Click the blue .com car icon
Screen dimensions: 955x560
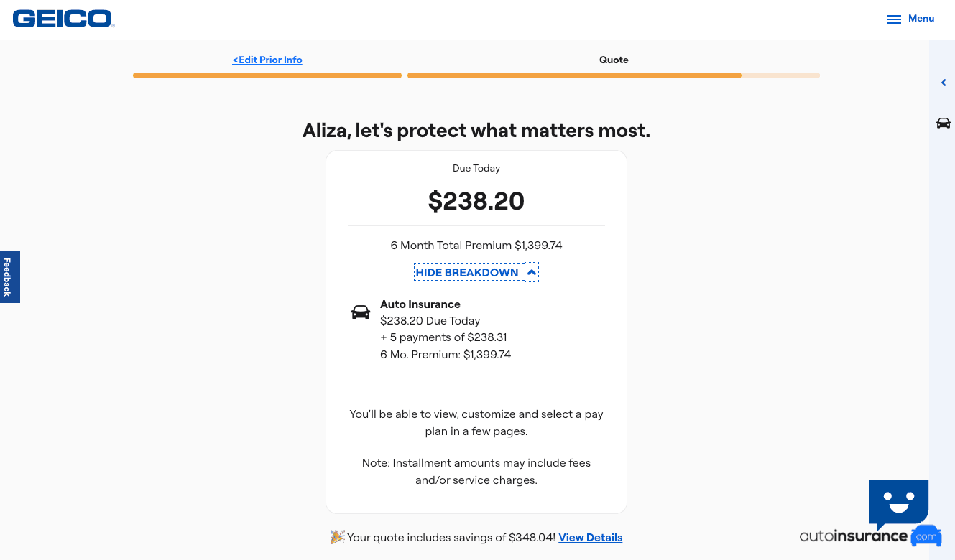(926, 536)
